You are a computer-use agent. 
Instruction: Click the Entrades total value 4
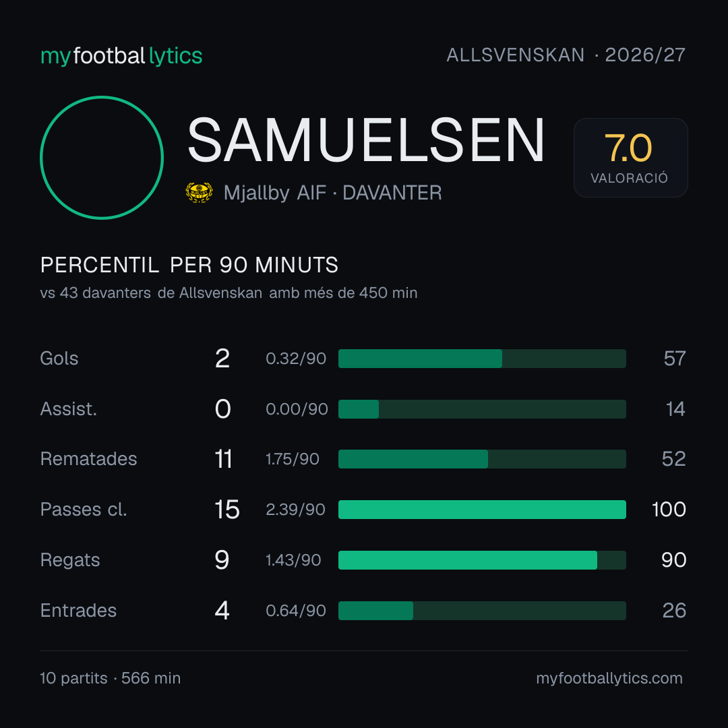[222, 611]
